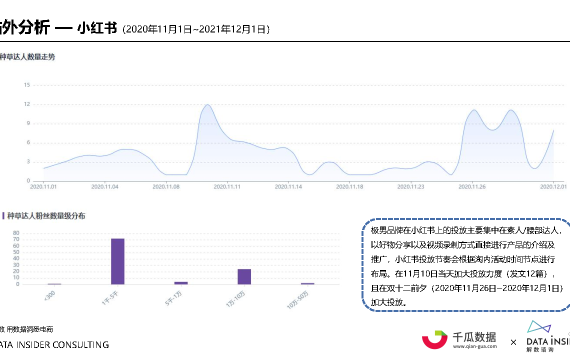This screenshot has width=570, height=360.
Task: Click the DATA INSIDER logo icon
Action: point(539,327)
